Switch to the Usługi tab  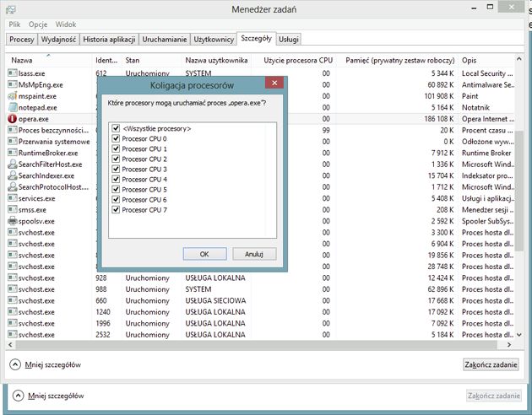[x=289, y=40]
